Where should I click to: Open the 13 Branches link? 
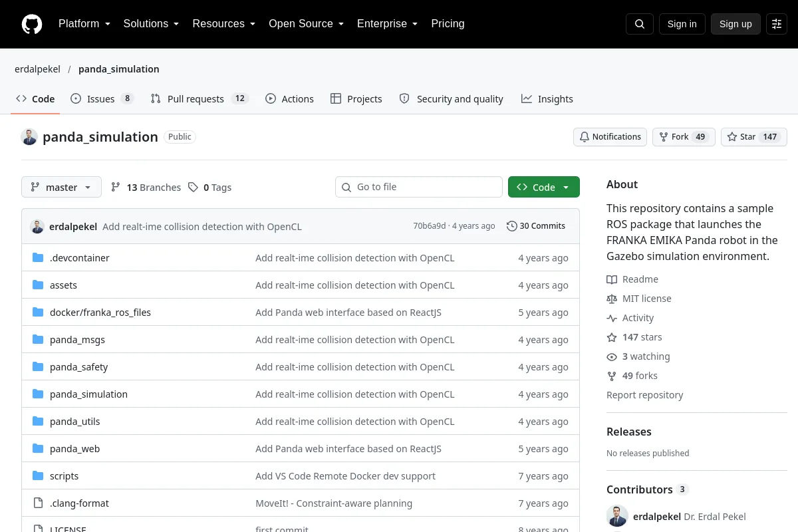point(146,188)
